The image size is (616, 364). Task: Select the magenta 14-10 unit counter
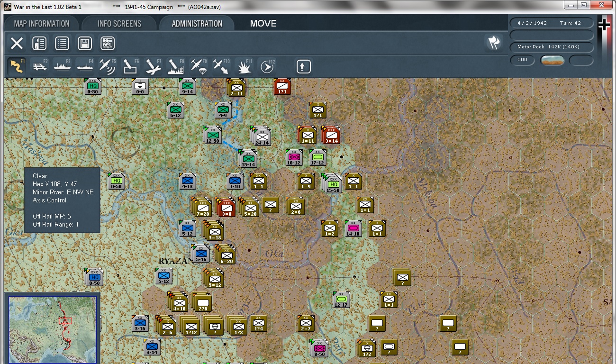click(353, 228)
